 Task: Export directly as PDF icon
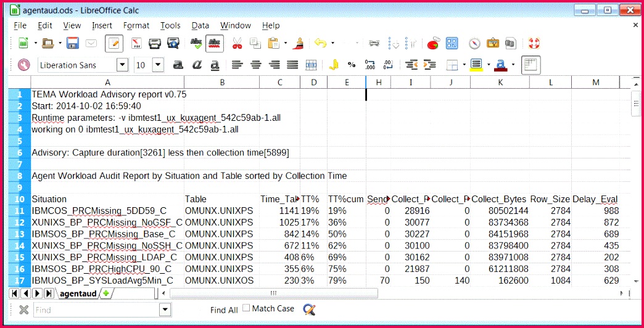[x=136, y=43]
